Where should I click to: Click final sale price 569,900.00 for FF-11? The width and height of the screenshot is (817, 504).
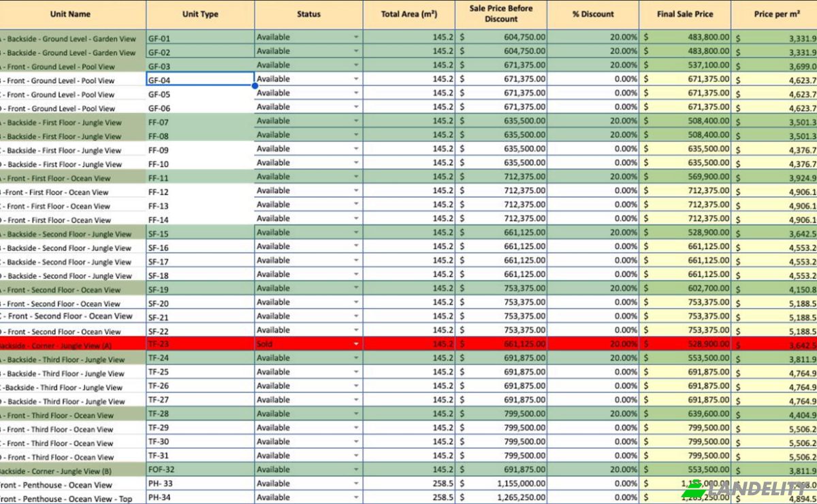685,177
